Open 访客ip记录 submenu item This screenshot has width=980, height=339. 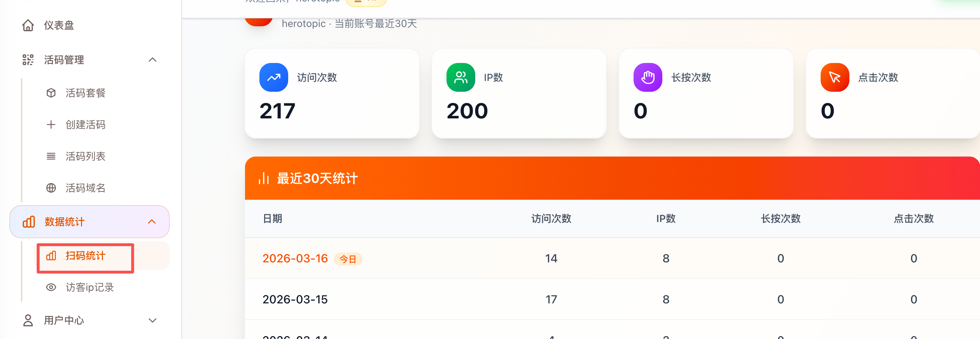[90, 288]
